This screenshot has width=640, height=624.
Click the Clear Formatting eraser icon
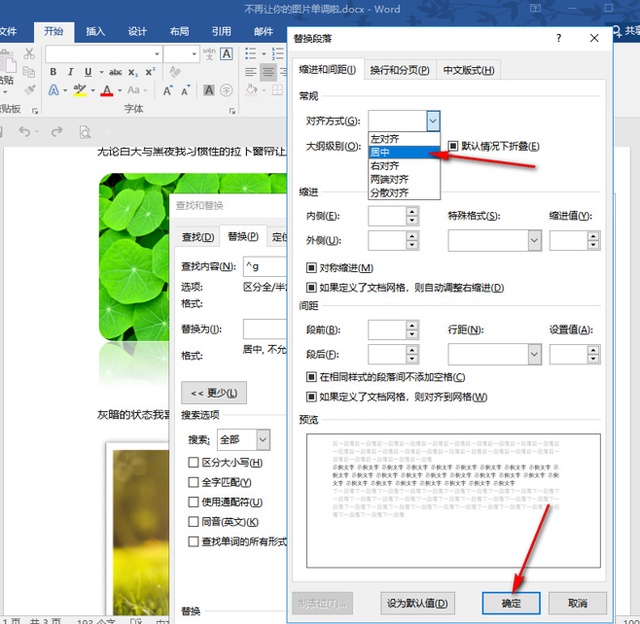pyautogui.click(x=175, y=72)
